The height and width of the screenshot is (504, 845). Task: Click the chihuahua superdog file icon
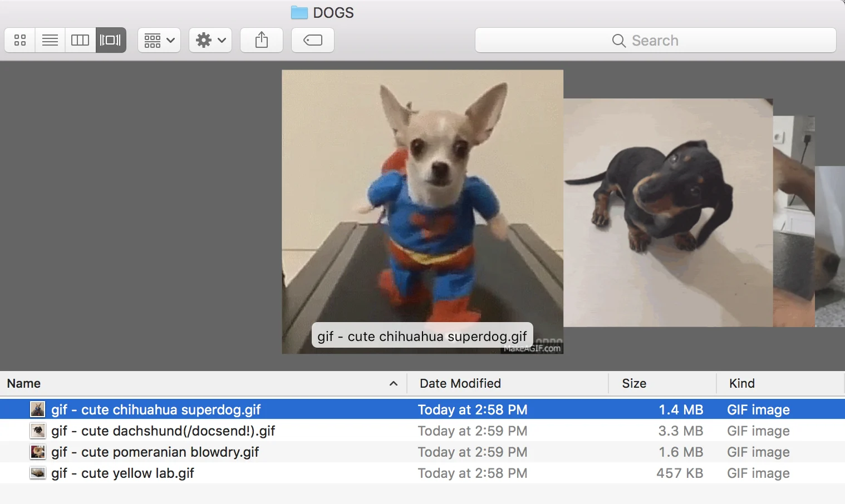(37, 409)
